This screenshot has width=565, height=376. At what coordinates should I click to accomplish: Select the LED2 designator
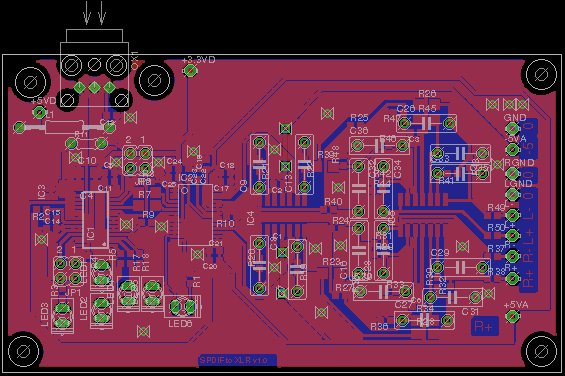point(83,309)
